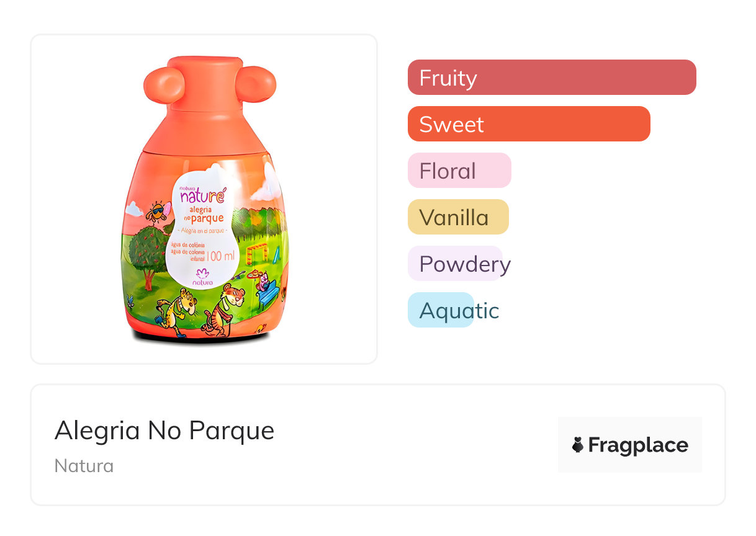This screenshot has height=536, width=756.
Task: Open the Alegria No Parque title
Action: click(x=164, y=430)
